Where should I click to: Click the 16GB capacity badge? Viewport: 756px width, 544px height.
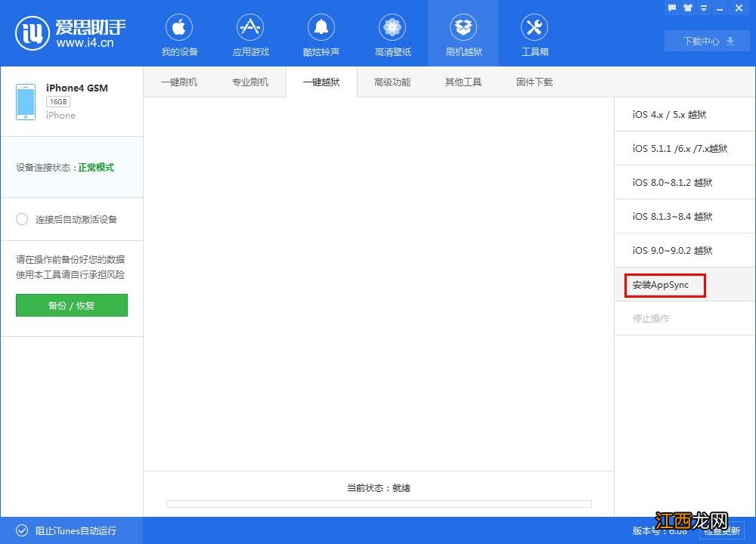pyautogui.click(x=58, y=102)
